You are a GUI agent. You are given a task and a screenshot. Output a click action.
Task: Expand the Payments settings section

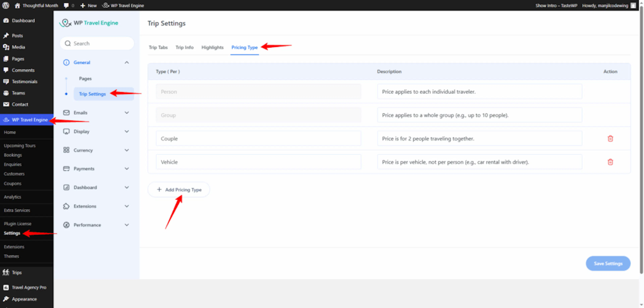96,169
